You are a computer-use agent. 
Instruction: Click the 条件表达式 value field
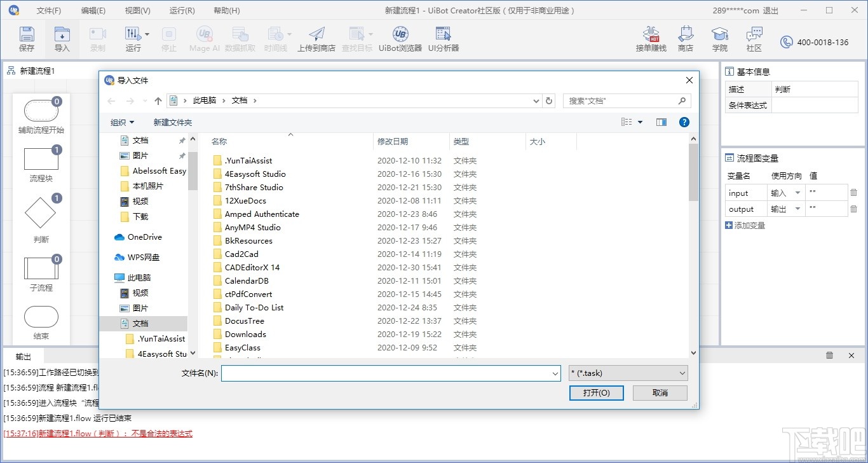(x=815, y=106)
